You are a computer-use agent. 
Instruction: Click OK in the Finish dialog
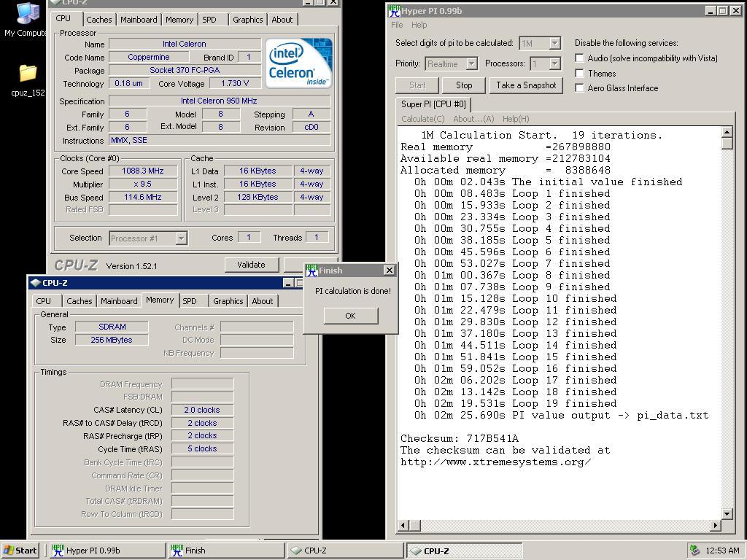(x=351, y=316)
